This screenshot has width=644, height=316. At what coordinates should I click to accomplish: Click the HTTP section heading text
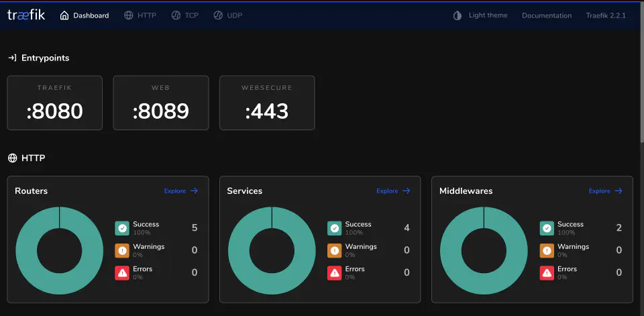pyautogui.click(x=34, y=158)
